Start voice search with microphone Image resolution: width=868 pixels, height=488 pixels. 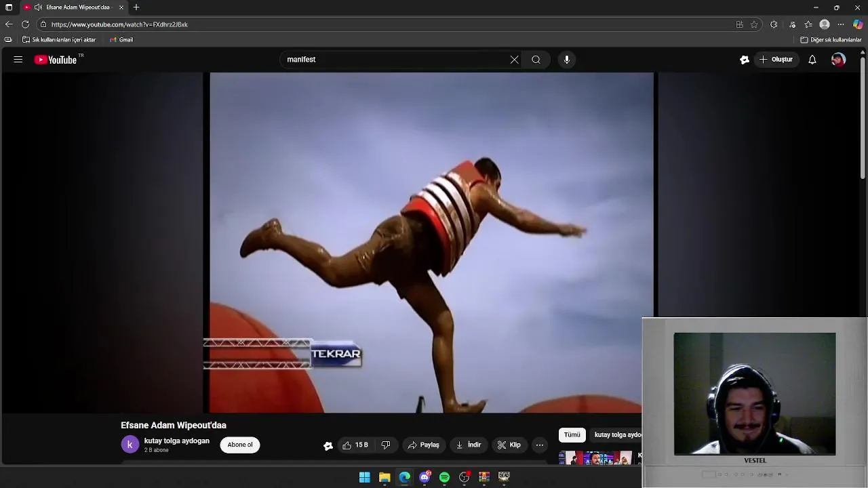click(x=567, y=60)
